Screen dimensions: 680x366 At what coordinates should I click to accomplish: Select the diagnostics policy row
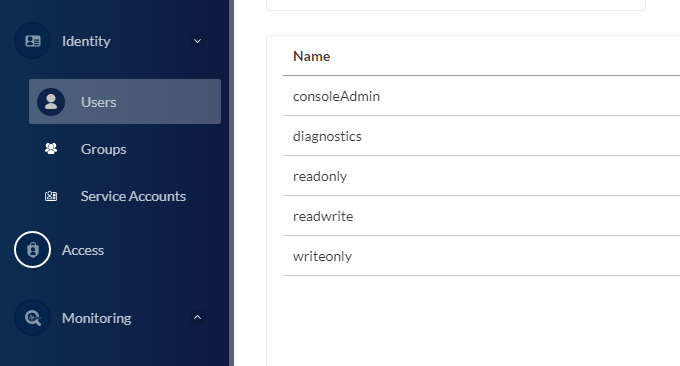tap(481, 136)
